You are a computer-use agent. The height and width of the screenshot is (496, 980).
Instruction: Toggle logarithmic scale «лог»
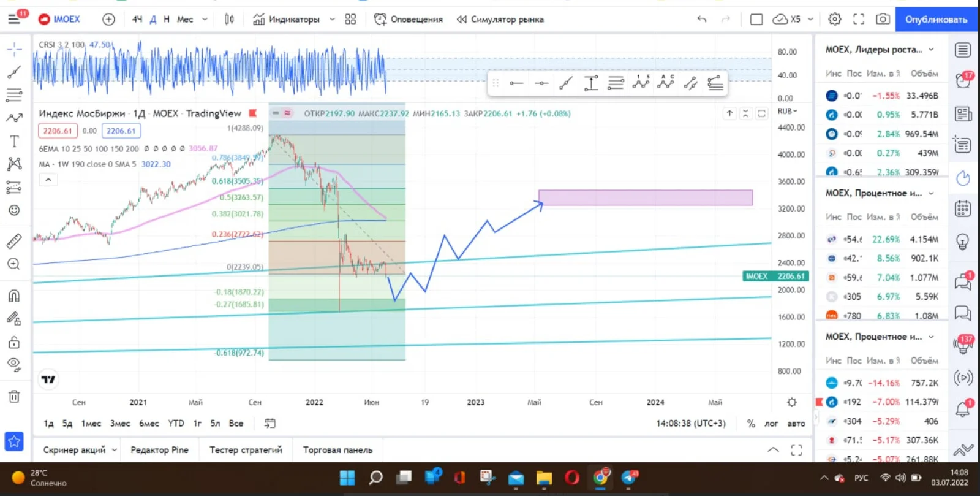(771, 424)
